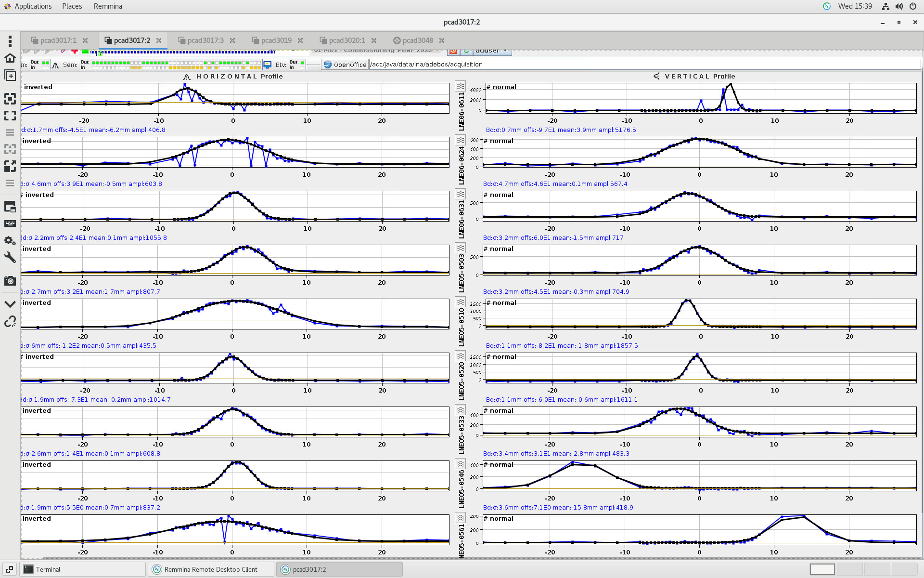Image resolution: width=924 pixels, height=578 pixels.
Task: Open the Places menu in top bar
Action: tap(72, 6)
